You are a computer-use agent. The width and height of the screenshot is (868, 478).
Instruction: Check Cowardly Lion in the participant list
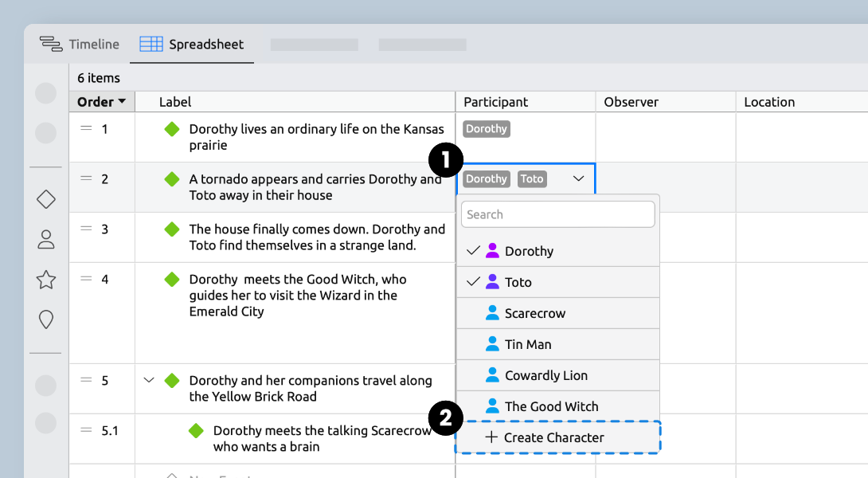pyautogui.click(x=558, y=375)
